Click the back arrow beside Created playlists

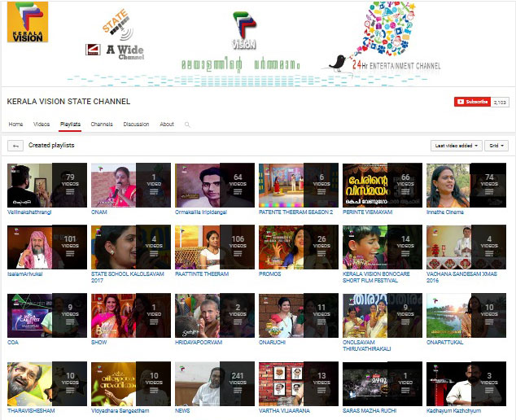pos(15,146)
